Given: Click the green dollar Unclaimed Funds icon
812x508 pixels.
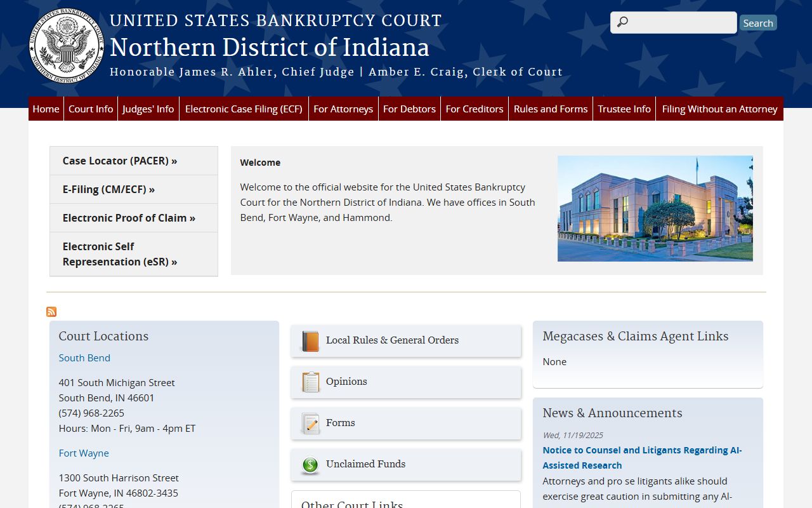Looking at the screenshot, I should (x=310, y=465).
